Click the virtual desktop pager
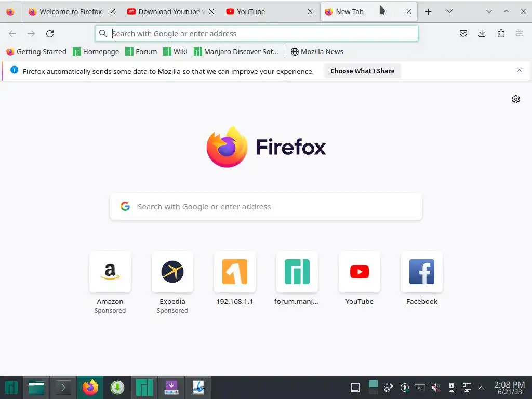This screenshot has width=532, height=399. (373, 388)
